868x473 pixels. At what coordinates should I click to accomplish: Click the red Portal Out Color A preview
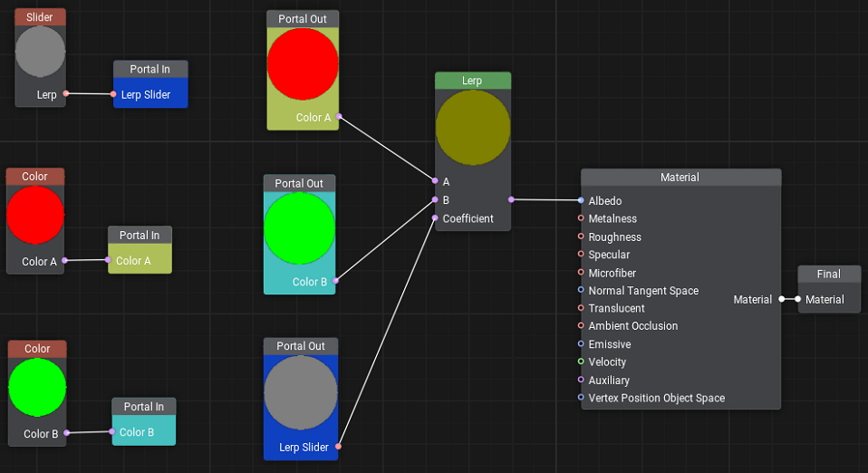point(303,64)
